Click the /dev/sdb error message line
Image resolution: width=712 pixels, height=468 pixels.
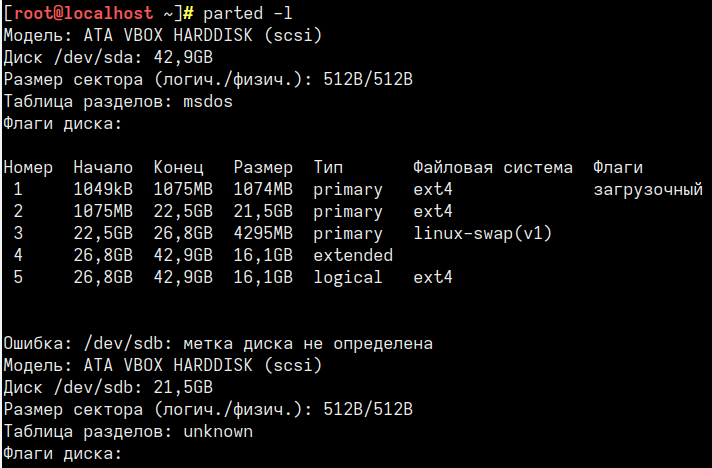(x=218, y=344)
